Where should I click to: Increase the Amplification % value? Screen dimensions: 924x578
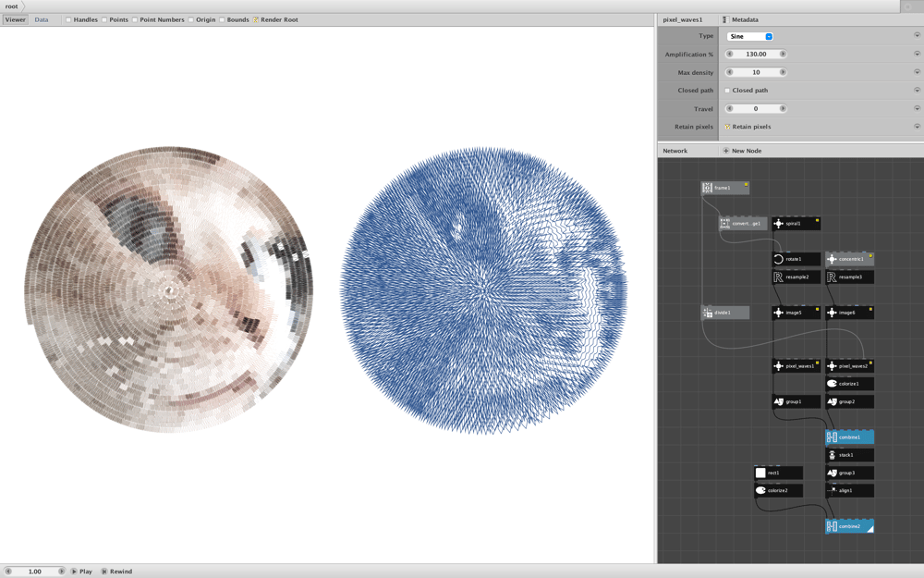click(783, 54)
